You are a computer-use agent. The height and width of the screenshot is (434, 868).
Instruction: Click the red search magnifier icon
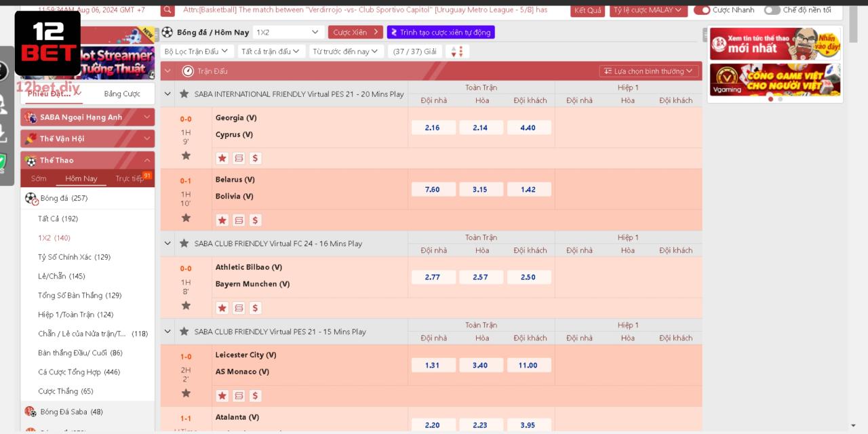[x=167, y=10]
